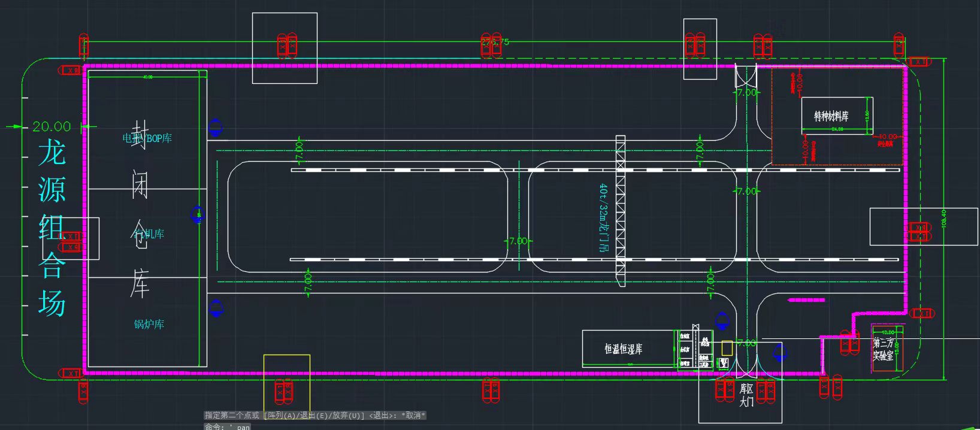Click the blue hydrant symbol near 电控/BOP库
The width and height of the screenshot is (980, 430).
pyautogui.click(x=215, y=128)
